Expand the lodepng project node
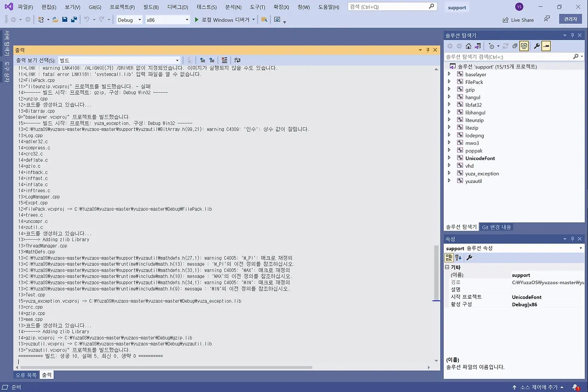Viewport: 588px width, 392px height. [x=449, y=135]
